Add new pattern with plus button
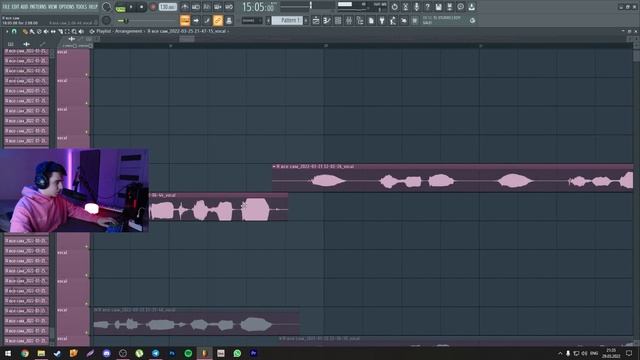The width and height of the screenshot is (640, 360). (306, 20)
